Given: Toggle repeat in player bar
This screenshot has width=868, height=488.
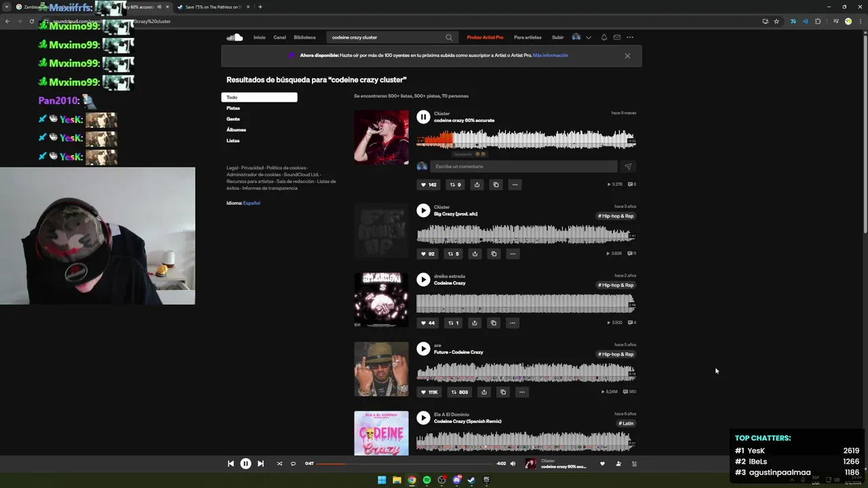Looking at the screenshot, I should [293, 464].
